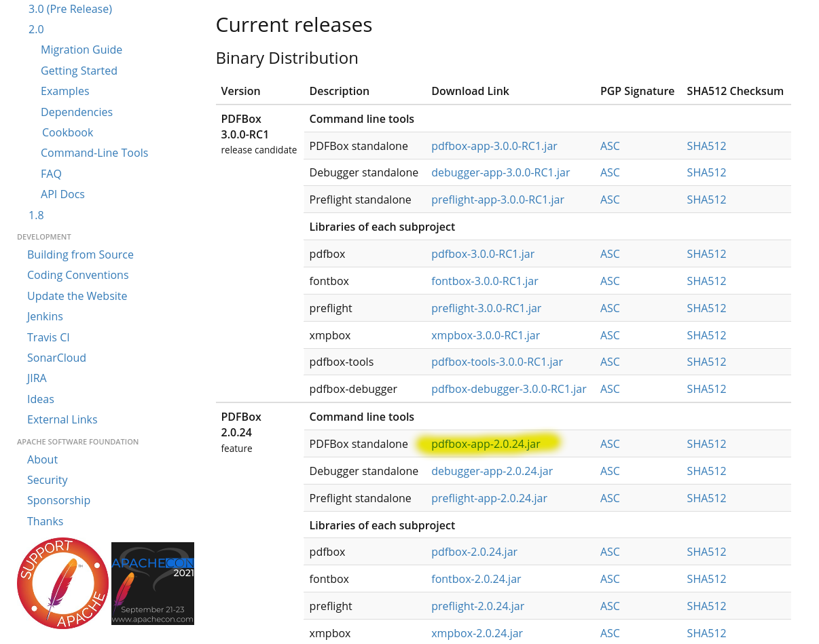Download preflight-3.0.0-RC1.jar library
Image resolution: width=819 pixels, height=644 pixels.
coord(486,308)
